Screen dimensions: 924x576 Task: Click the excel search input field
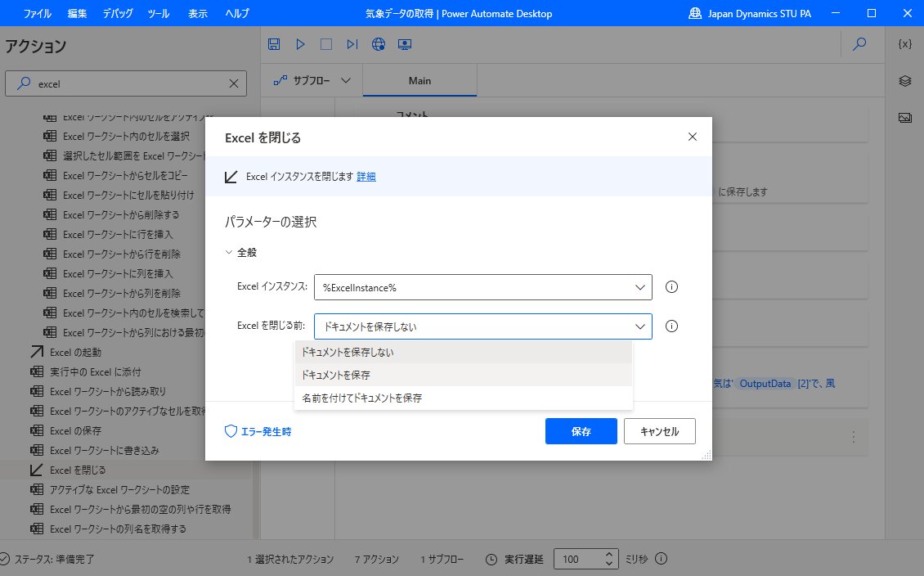tap(126, 83)
